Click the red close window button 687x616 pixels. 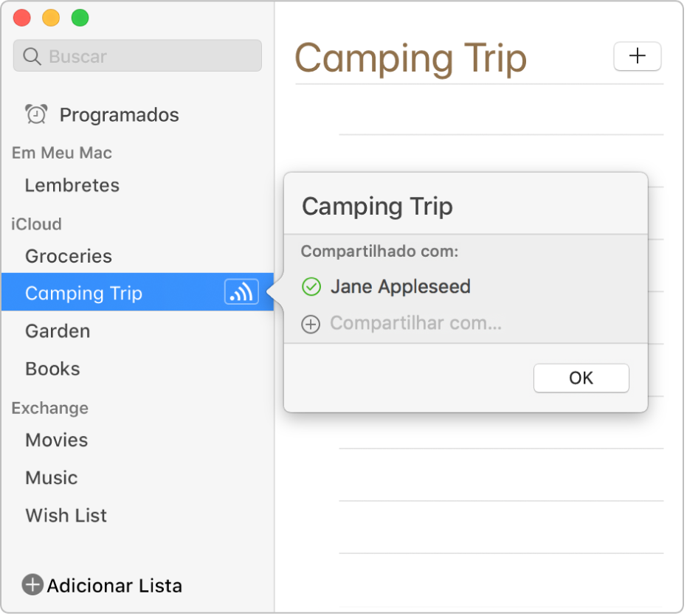pos(22,18)
